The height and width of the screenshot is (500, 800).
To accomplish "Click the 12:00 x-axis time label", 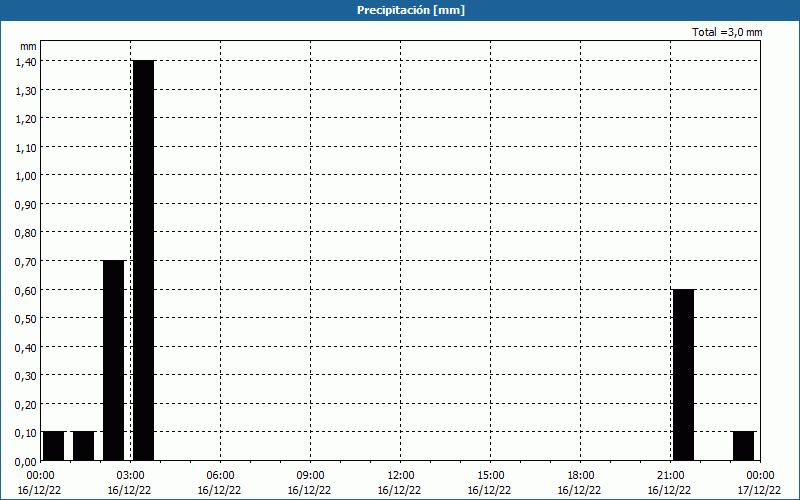I will click(401, 476).
